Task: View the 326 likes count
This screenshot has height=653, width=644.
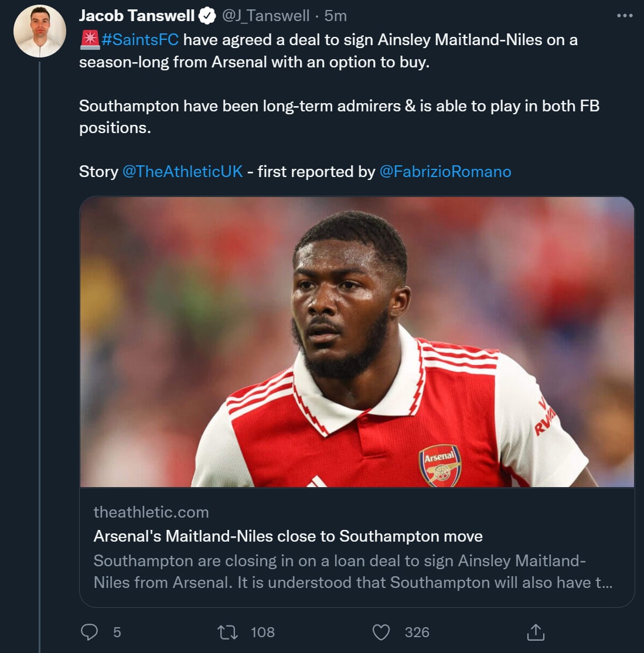Action: coord(417,632)
